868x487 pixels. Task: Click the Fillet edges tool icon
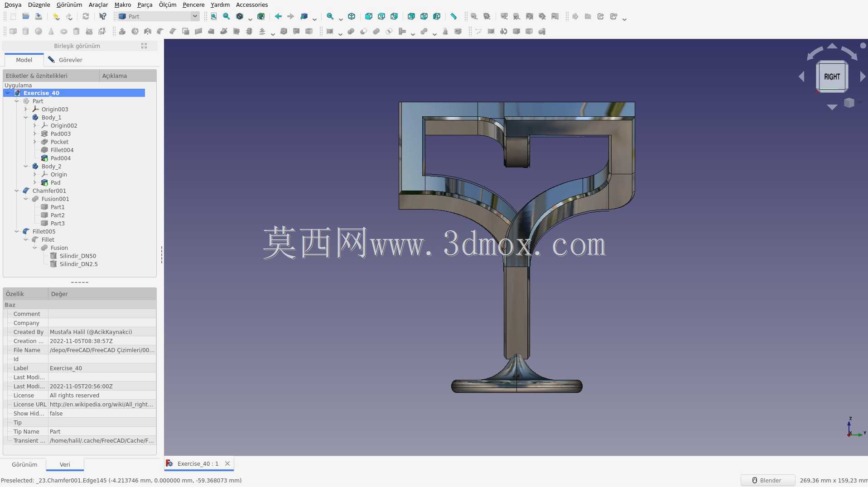pyautogui.click(x=160, y=31)
